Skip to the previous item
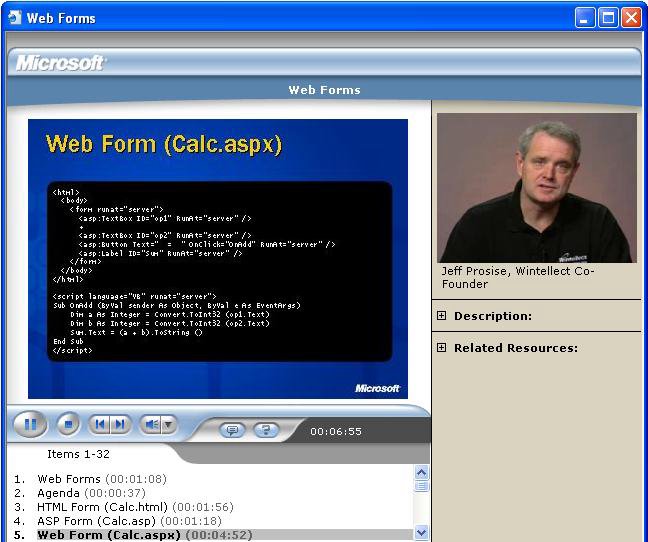Screen dimensions: 648x542 100,424
